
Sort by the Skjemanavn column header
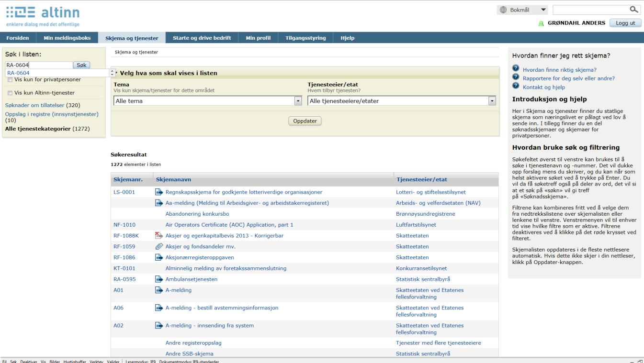(173, 179)
